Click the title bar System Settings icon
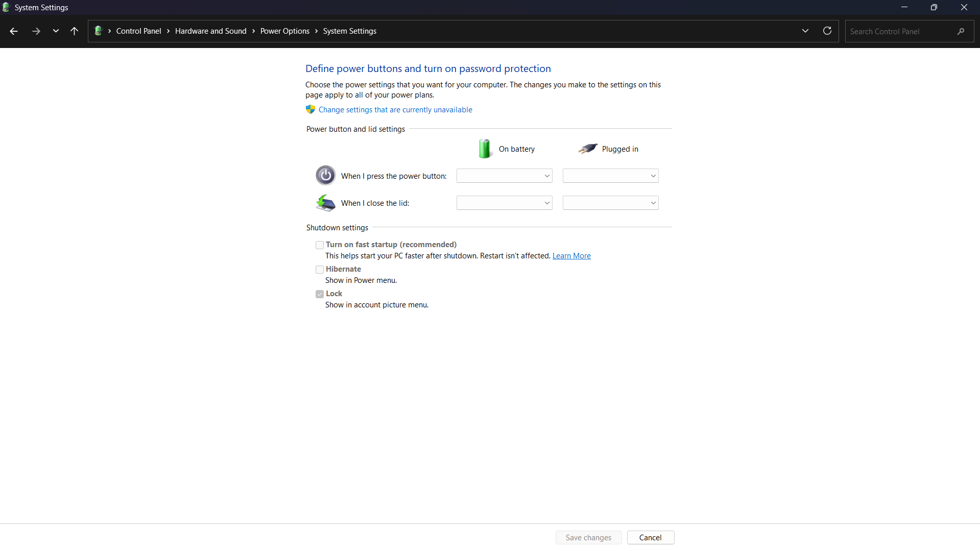 click(6, 7)
